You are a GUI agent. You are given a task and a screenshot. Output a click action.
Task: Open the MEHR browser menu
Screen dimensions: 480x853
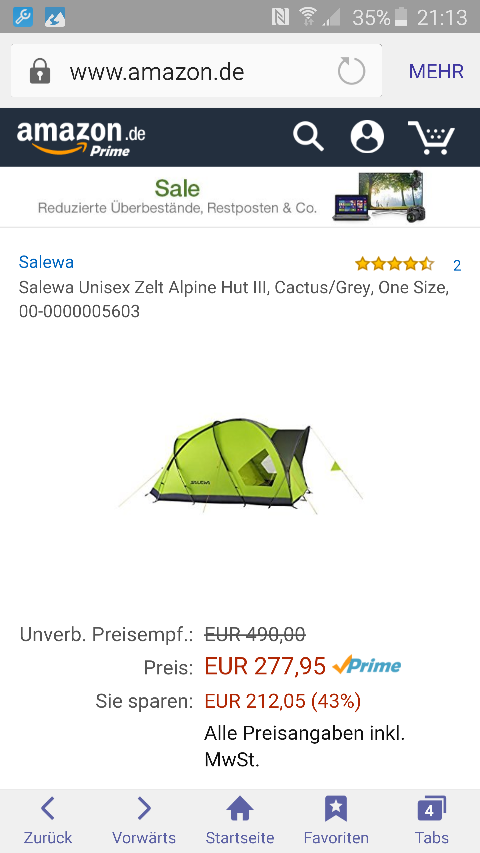(x=436, y=71)
